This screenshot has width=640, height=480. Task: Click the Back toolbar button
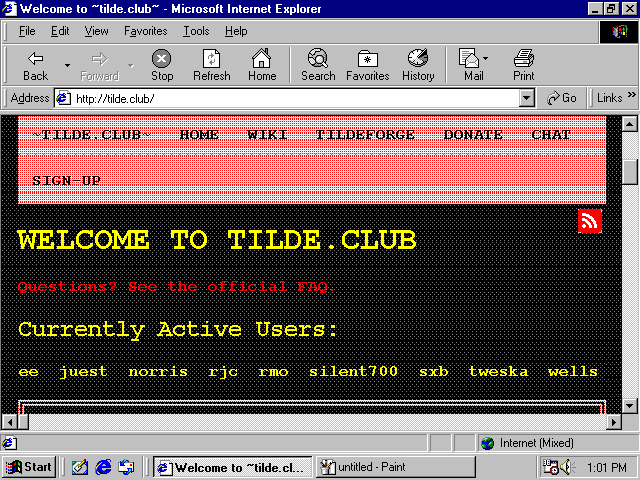36,65
